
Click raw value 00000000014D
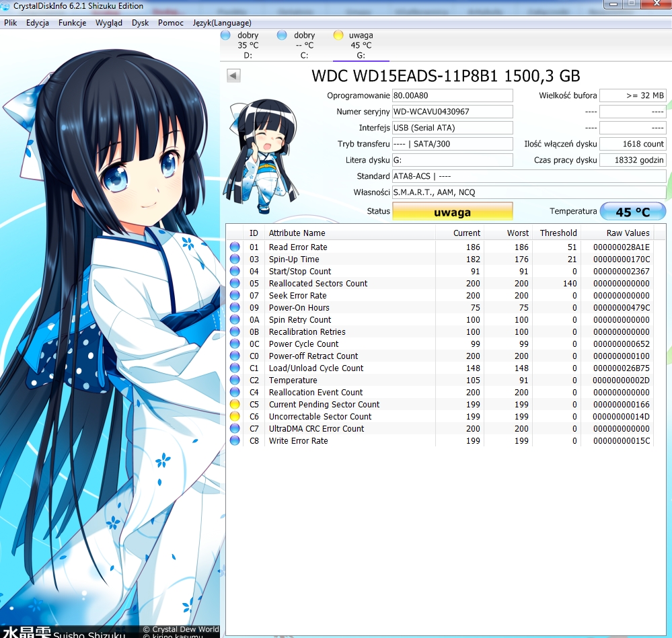point(622,416)
